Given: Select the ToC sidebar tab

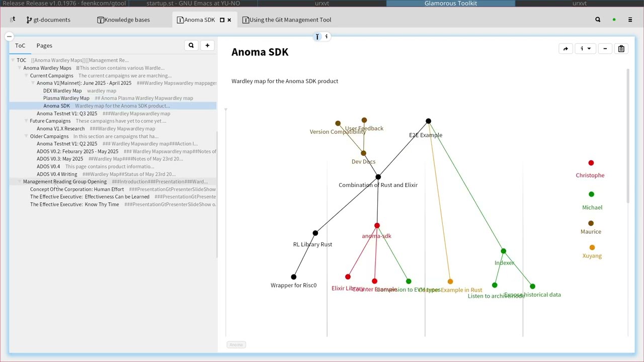Looking at the screenshot, I should [x=20, y=45].
